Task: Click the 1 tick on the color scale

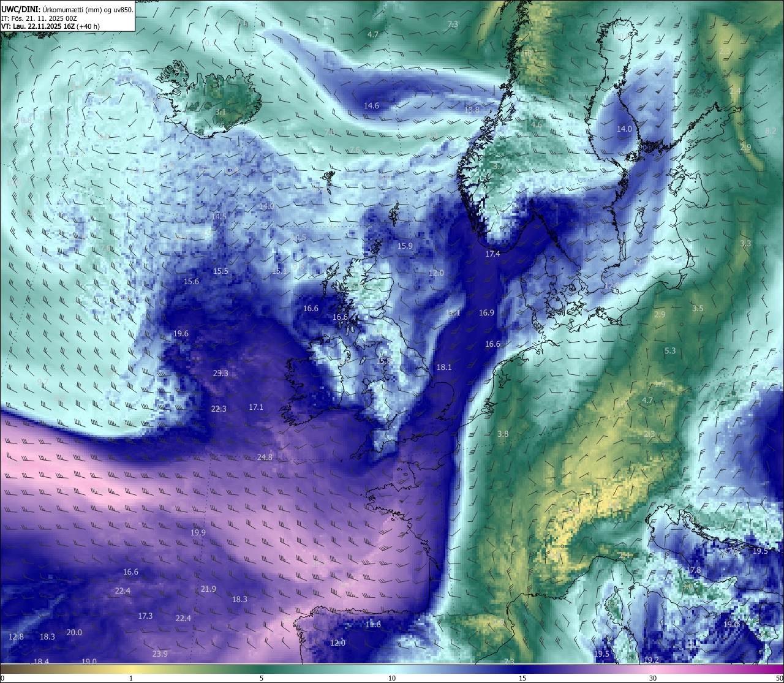Action: [x=131, y=678]
